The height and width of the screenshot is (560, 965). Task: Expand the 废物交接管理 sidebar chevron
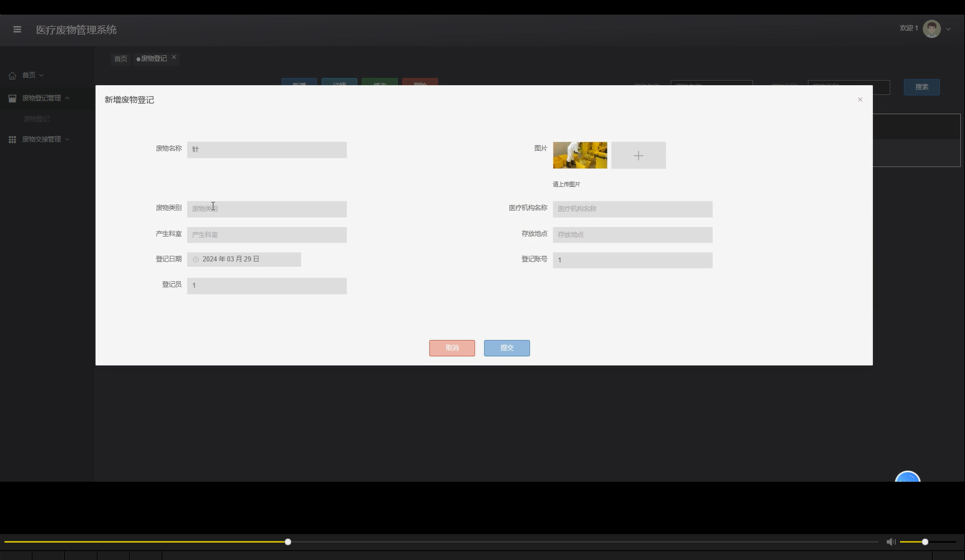point(67,139)
